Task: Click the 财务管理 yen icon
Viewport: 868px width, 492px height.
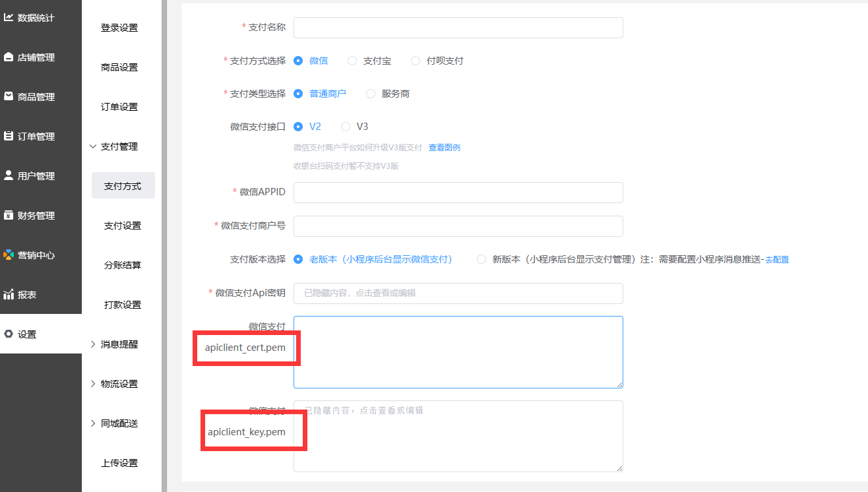Action: [9, 216]
